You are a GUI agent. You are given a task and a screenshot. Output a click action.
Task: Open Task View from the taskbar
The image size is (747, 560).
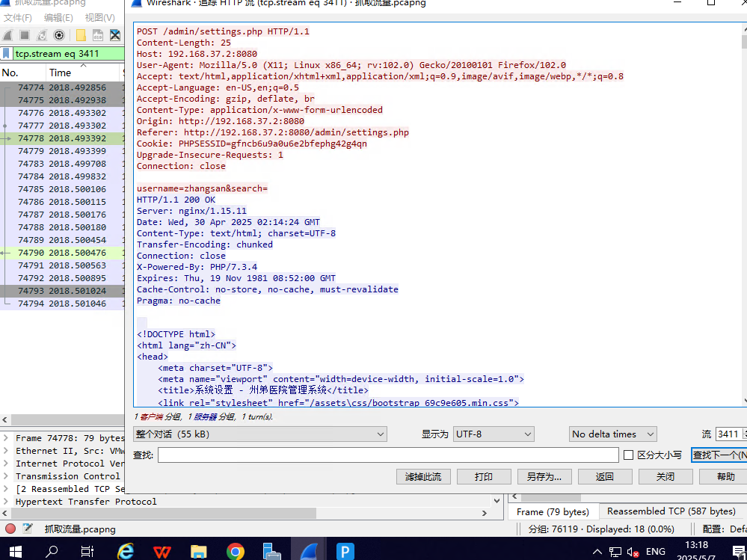tap(87, 552)
